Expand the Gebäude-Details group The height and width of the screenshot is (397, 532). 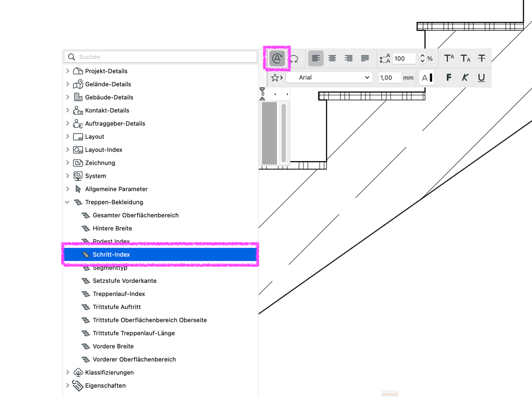point(68,97)
